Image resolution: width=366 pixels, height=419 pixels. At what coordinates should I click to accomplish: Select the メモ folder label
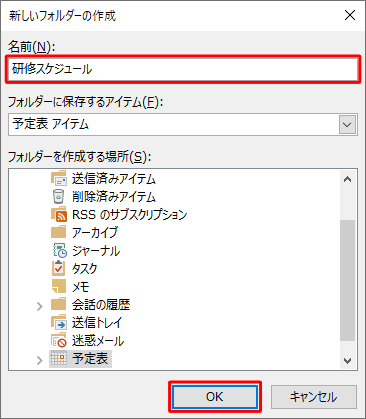tap(81, 286)
